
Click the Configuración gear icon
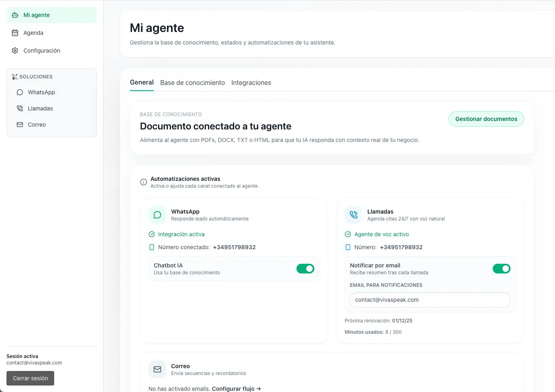click(x=15, y=51)
